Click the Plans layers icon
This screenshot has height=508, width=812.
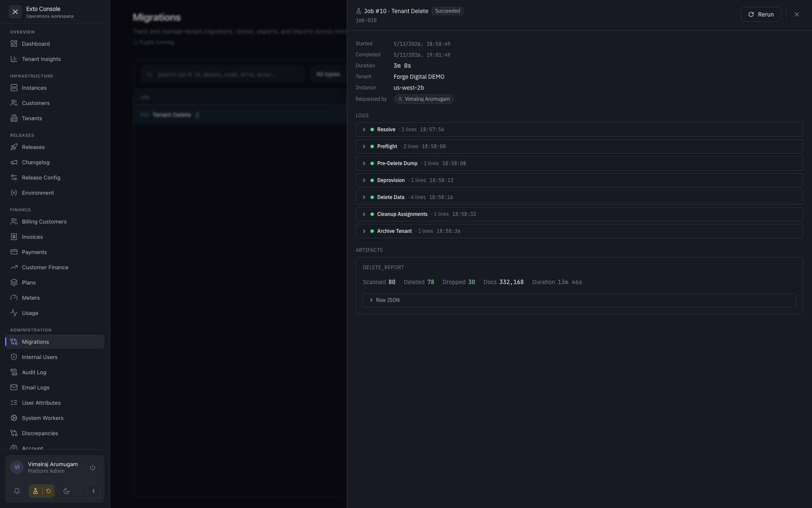(x=14, y=282)
